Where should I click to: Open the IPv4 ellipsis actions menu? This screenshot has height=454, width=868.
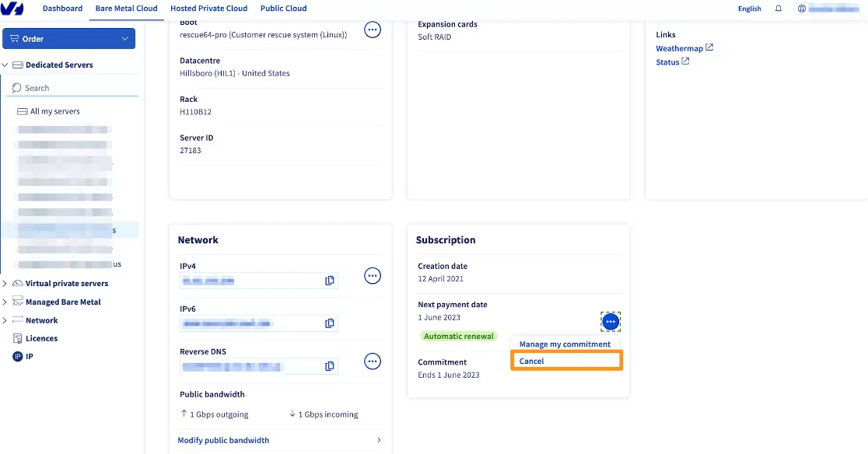[x=373, y=275]
